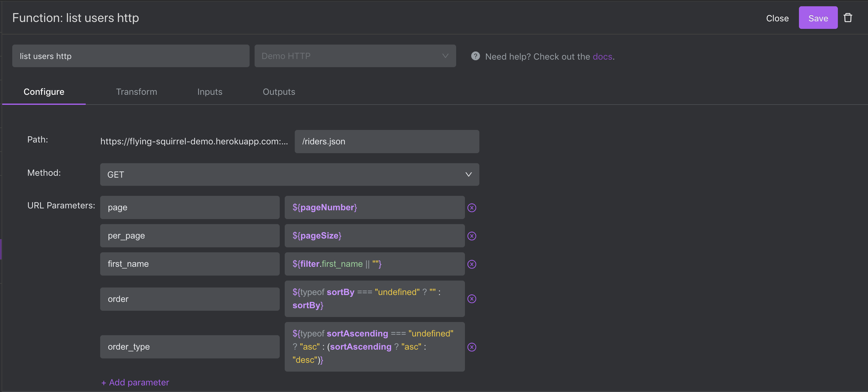Viewport: 868px width, 392px height.
Task: Edit the sortBy expression value field
Action: click(375, 299)
